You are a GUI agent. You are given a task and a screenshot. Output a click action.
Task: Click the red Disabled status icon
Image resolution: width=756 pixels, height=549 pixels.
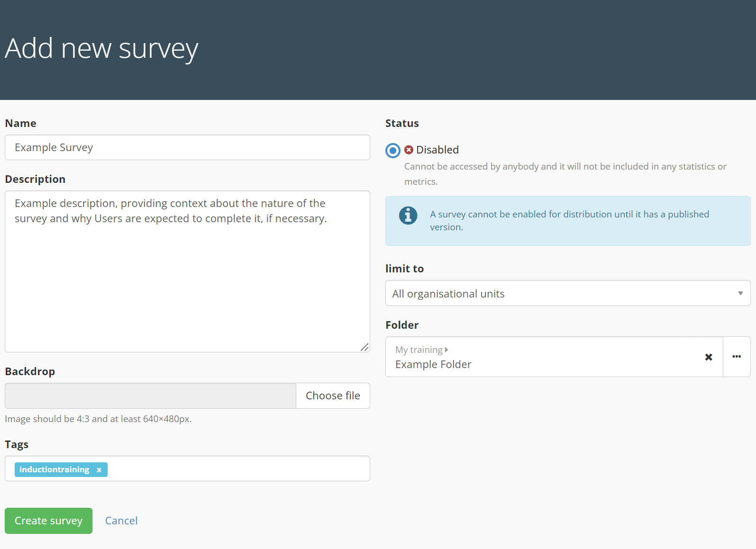pos(409,150)
